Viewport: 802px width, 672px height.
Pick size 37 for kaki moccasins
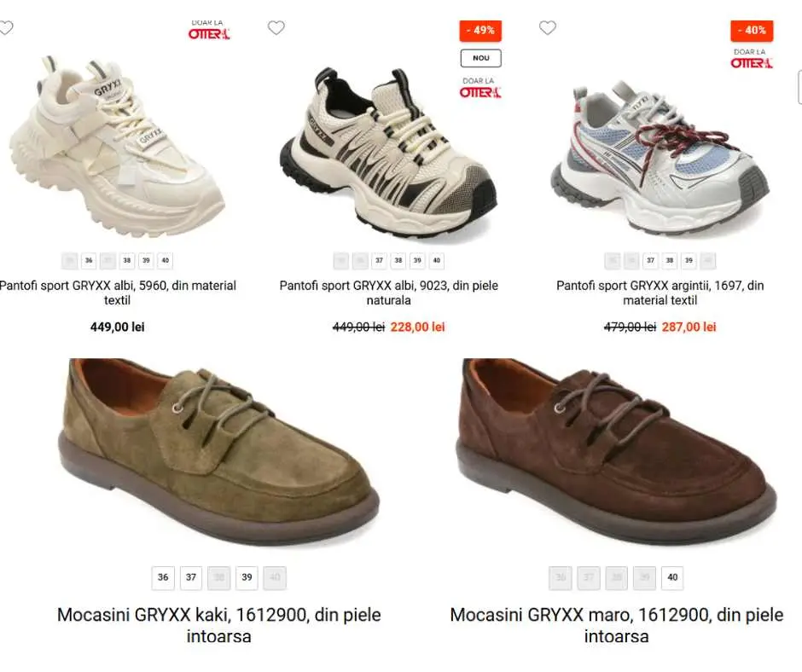point(191,578)
